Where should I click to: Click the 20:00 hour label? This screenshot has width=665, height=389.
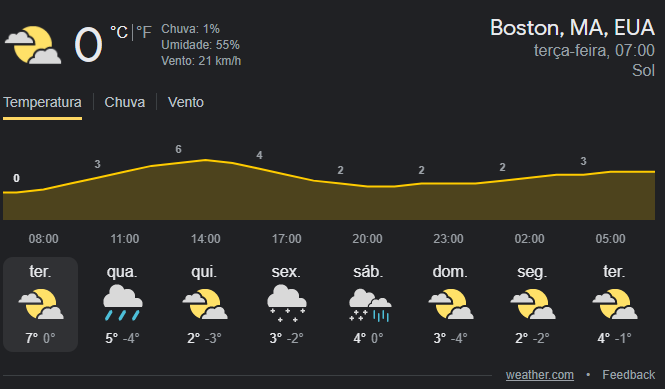point(367,239)
